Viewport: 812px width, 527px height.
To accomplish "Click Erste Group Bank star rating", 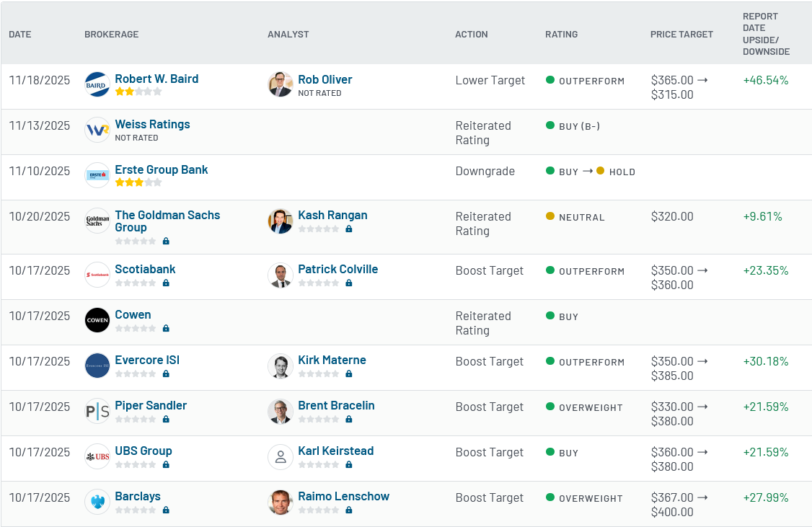I will pyautogui.click(x=138, y=182).
